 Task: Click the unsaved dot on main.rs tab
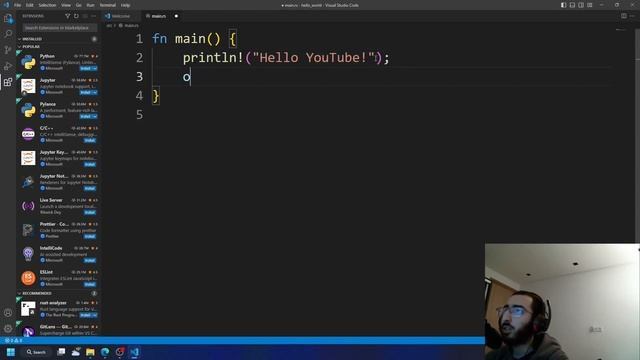click(x=176, y=16)
